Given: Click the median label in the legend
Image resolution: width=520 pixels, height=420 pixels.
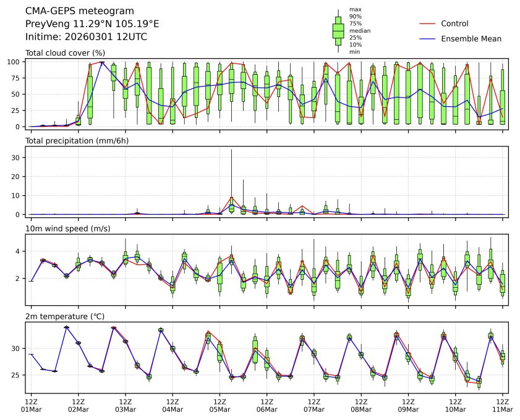Looking at the screenshot, I should coord(360,30).
